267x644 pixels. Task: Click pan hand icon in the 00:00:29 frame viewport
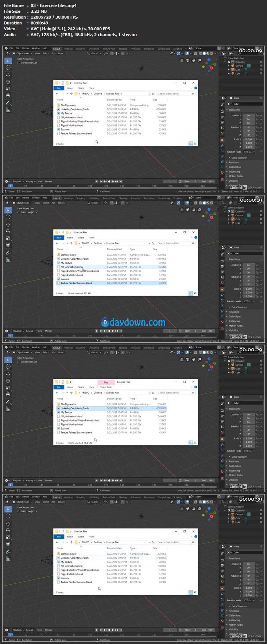(x=194, y=359)
